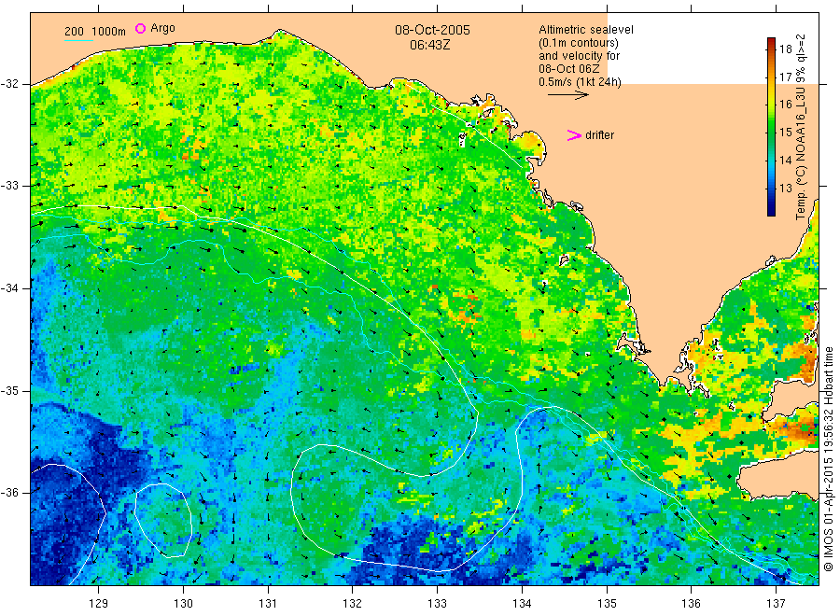Click longitude axis label 132

[x=353, y=604]
